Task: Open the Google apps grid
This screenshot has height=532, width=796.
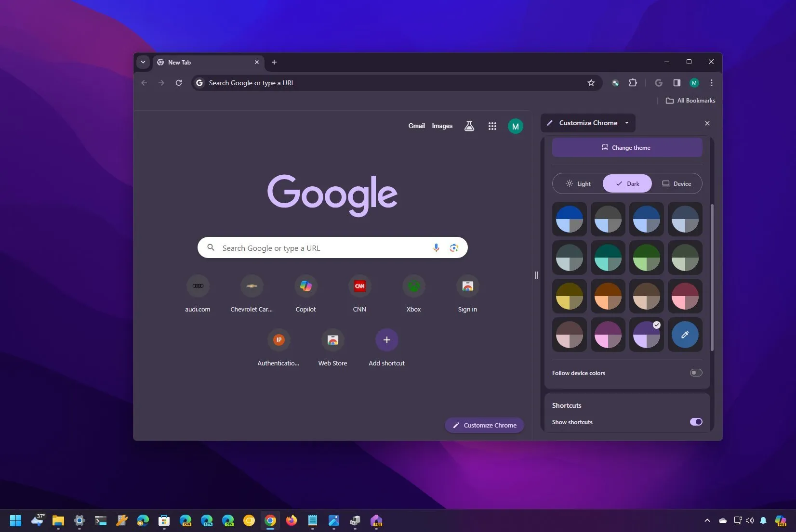Action: [x=492, y=126]
